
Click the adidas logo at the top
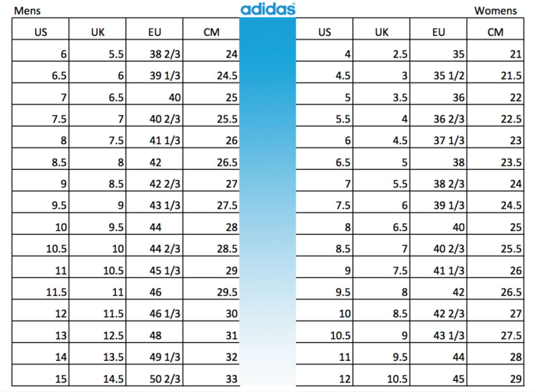click(267, 9)
